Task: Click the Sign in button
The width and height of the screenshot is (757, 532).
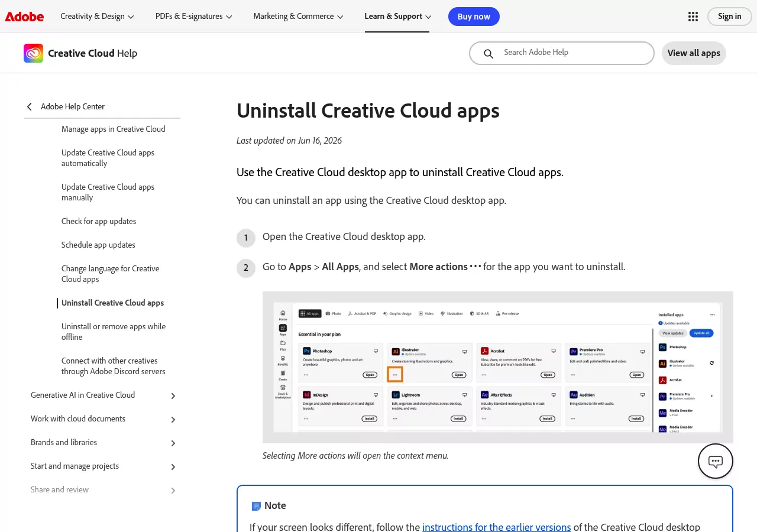Action: point(729,17)
